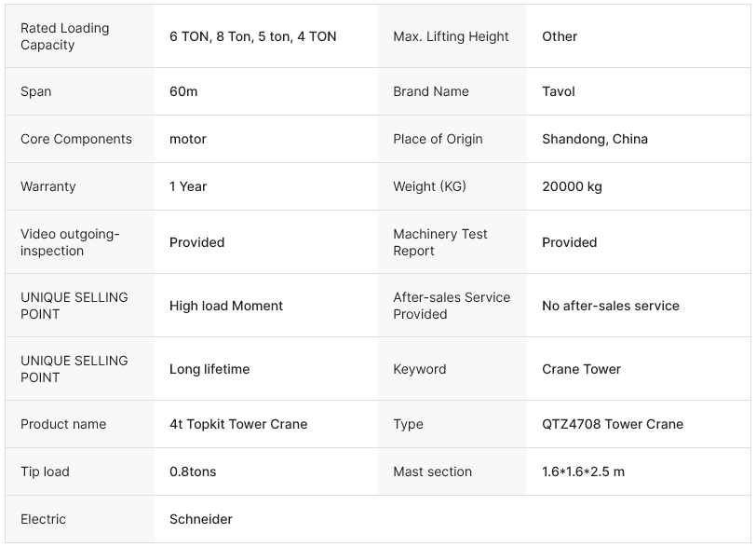This screenshot has width=756, height=547.
Task: Click the 'Crane Tower' keyword value
Action: [x=581, y=369]
